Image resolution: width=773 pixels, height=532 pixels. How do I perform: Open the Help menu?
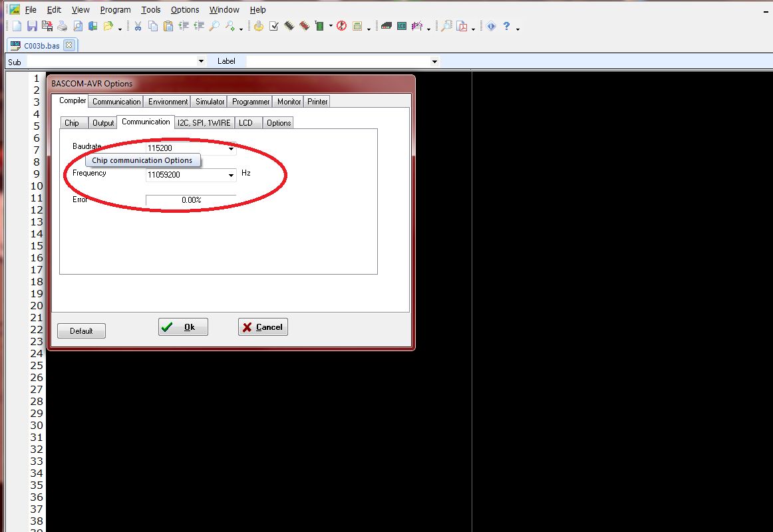pos(258,9)
